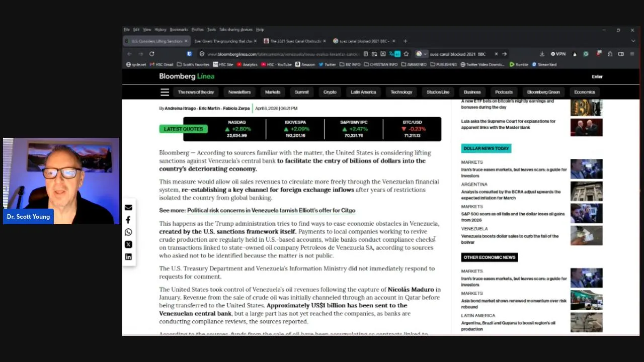644x362 pixels.
Task: Open The news of the day section
Action: pyautogui.click(x=196, y=92)
